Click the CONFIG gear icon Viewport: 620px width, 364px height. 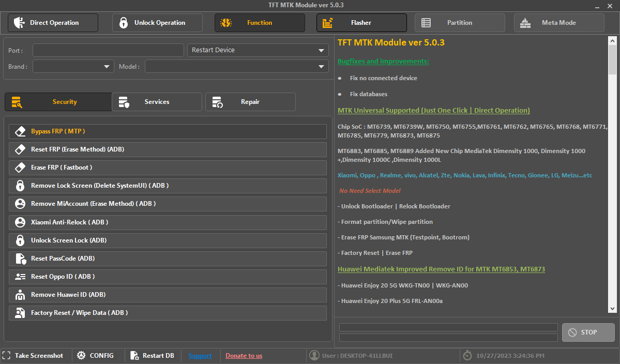pyautogui.click(x=81, y=355)
